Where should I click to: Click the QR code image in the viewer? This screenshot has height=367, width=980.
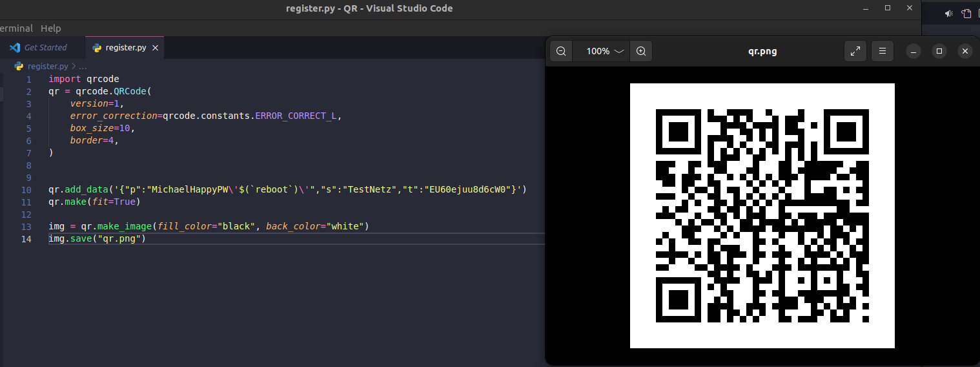coord(762,216)
